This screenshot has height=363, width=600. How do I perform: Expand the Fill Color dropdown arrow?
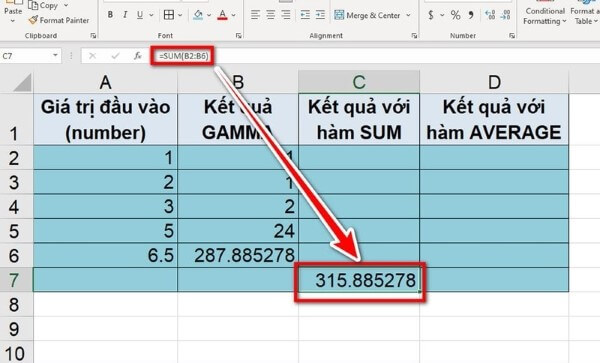[x=209, y=15]
